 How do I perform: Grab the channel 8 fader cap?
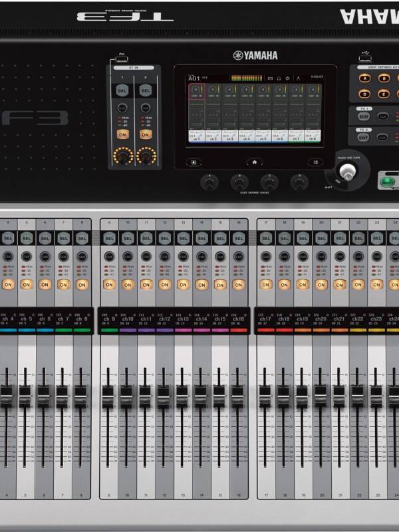click(80, 396)
